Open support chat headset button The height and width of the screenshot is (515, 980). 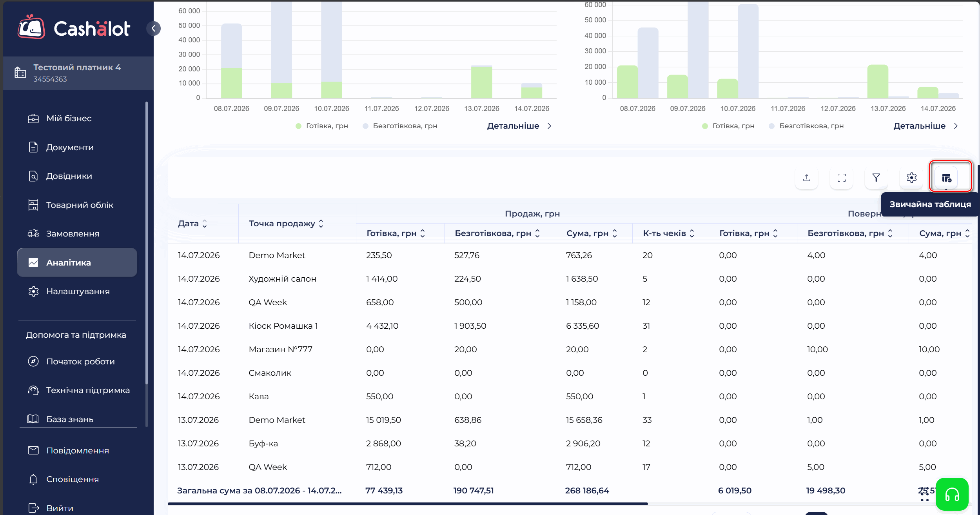click(952, 494)
